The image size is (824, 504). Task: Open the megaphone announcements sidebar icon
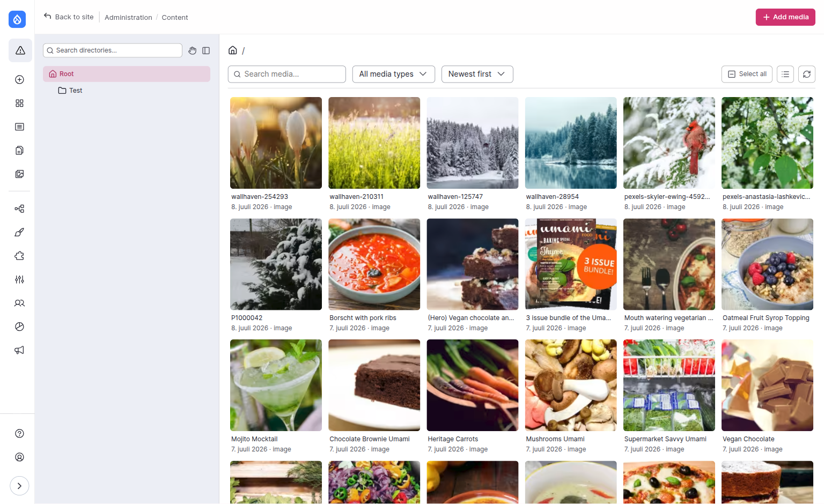(19, 350)
